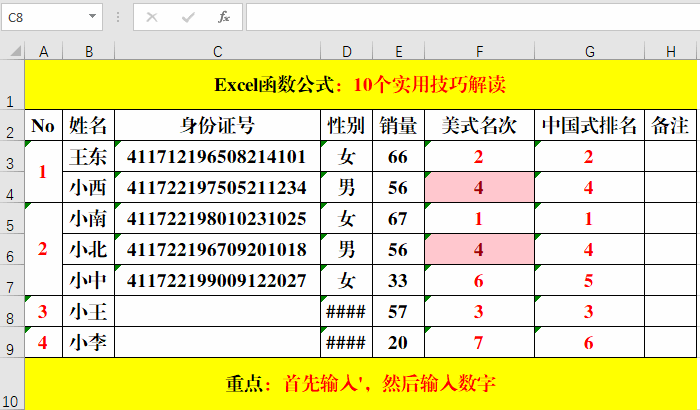Select ID cell 411712196508214101
The width and height of the screenshot is (700, 410).
217,156
